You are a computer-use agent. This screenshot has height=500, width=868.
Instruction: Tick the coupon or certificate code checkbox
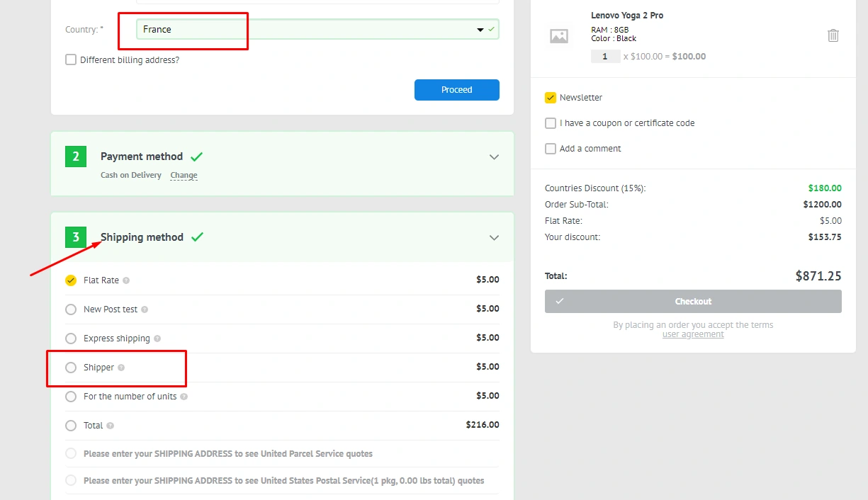[551, 123]
